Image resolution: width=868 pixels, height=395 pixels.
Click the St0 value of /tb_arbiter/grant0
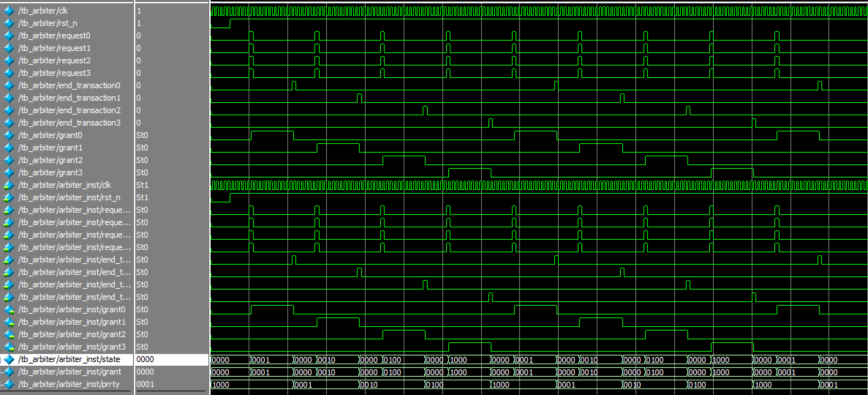(142, 135)
